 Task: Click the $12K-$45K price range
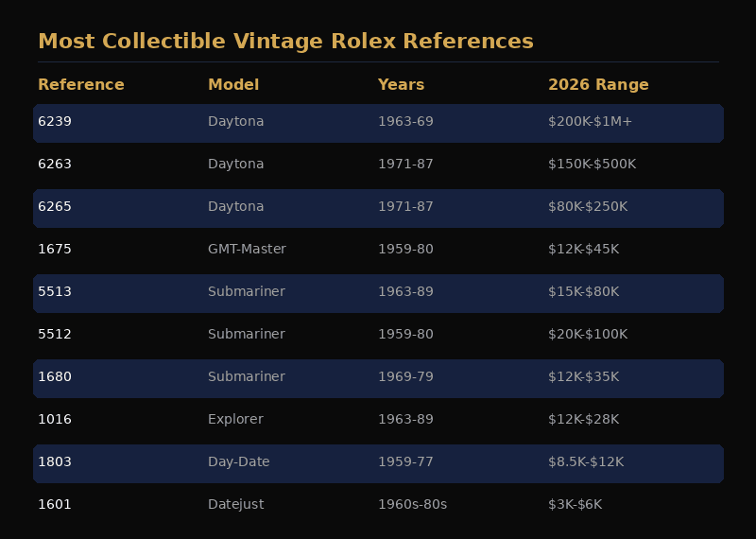tap(583, 249)
